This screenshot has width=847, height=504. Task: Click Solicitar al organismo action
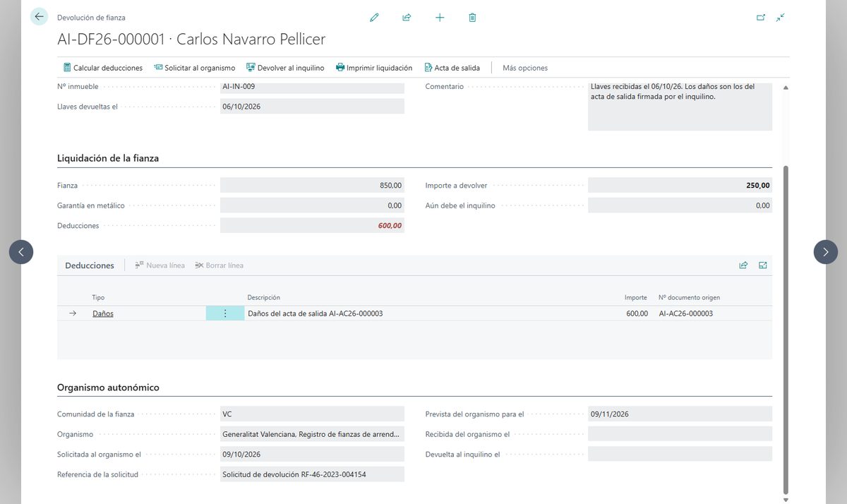tap(194, 68)
